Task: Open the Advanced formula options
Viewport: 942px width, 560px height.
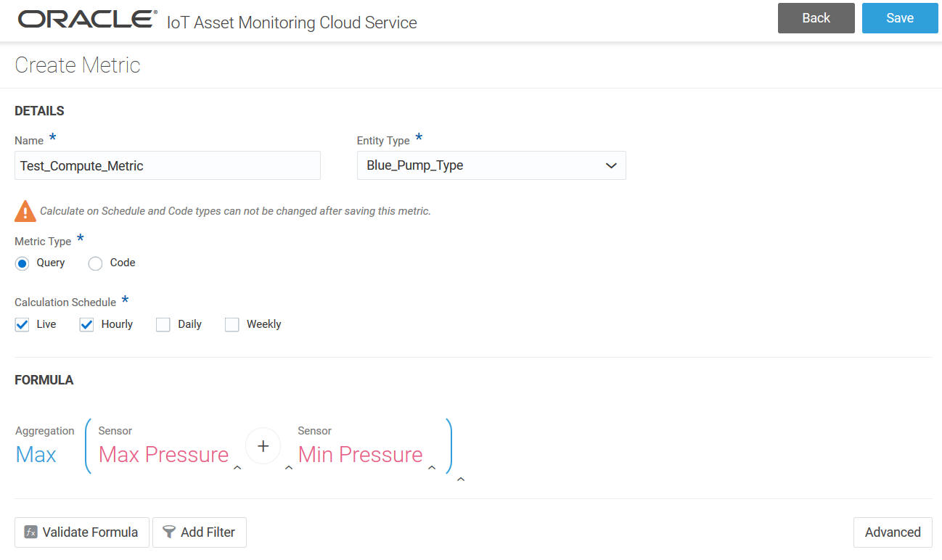Action: pos(893,532)
